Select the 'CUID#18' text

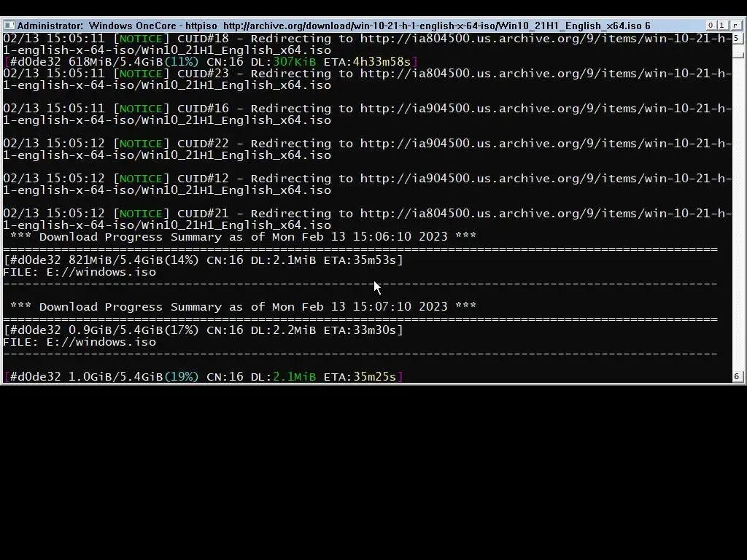(203, 39)
